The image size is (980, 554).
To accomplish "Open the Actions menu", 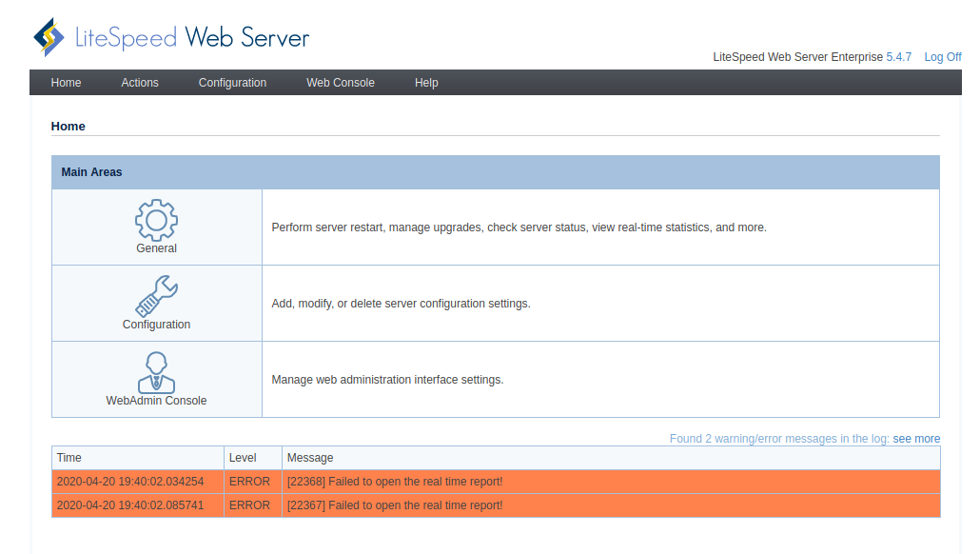I will click(139, 83).
